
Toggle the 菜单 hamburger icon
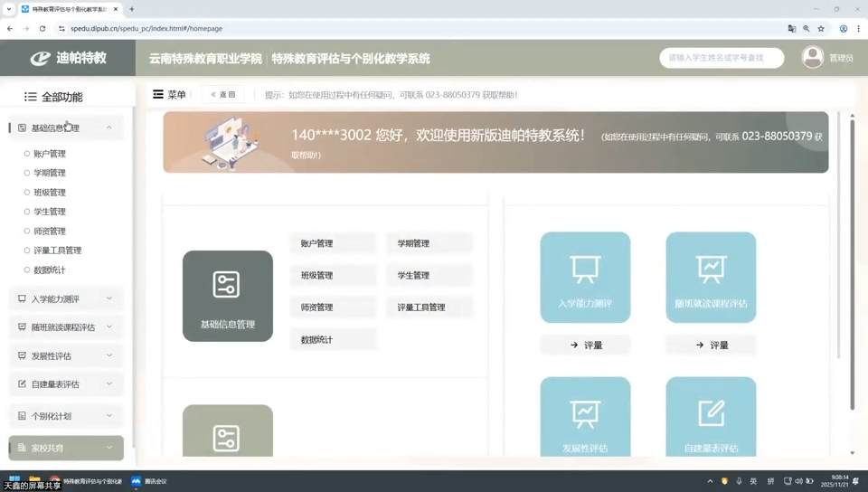click(x=158, y=94)
